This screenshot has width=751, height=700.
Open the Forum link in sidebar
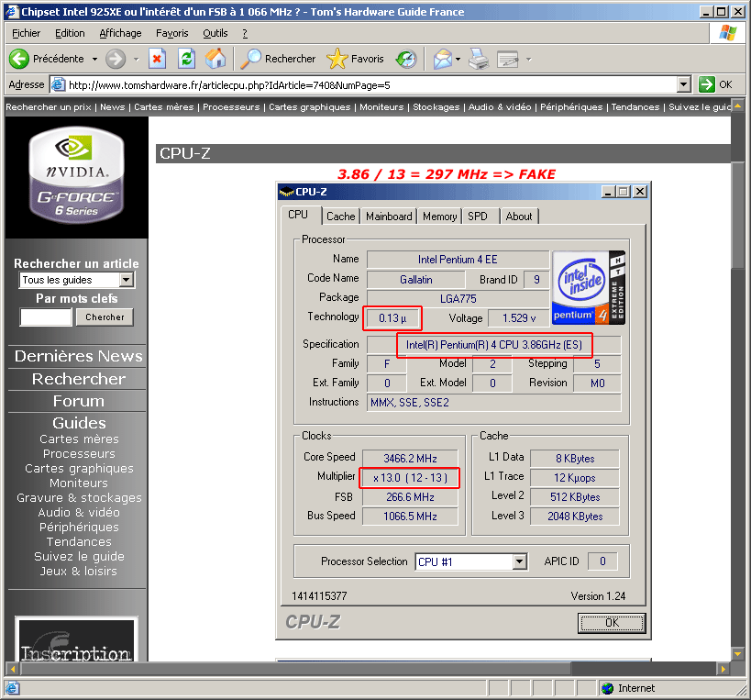pos(79,401)
